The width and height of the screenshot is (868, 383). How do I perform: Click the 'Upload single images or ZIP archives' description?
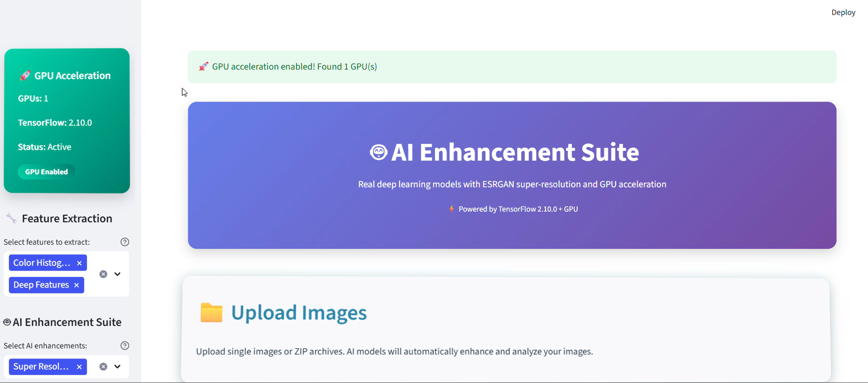click(395, 351)
